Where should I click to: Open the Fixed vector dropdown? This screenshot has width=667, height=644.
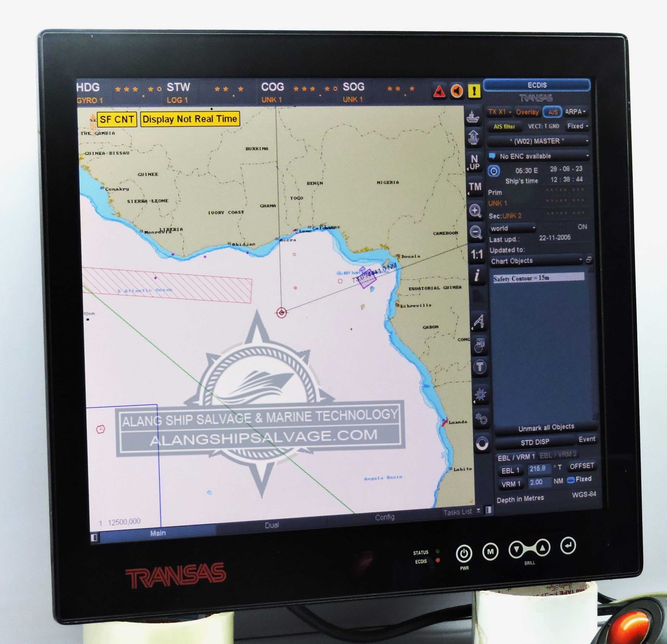coord(577,126)
